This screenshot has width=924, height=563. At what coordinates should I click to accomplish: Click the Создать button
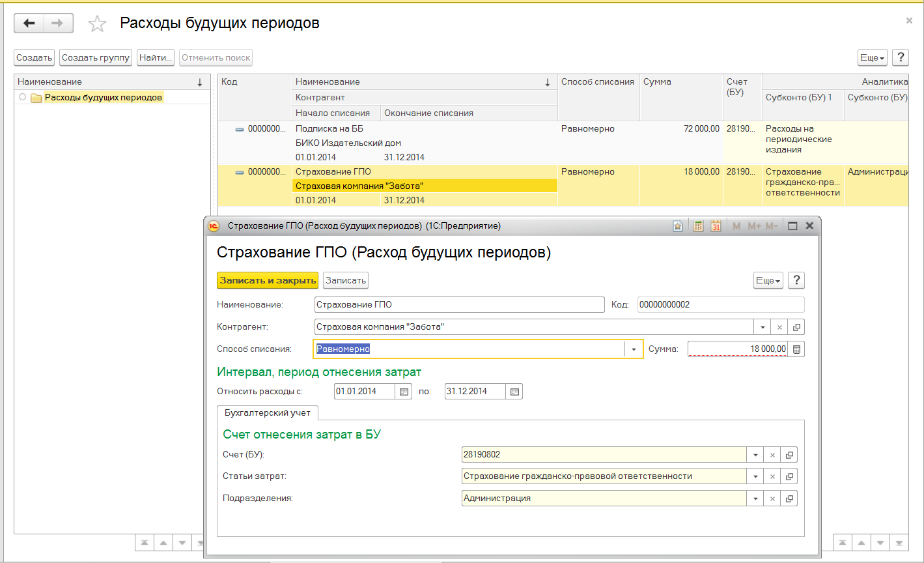coord(35,57)
